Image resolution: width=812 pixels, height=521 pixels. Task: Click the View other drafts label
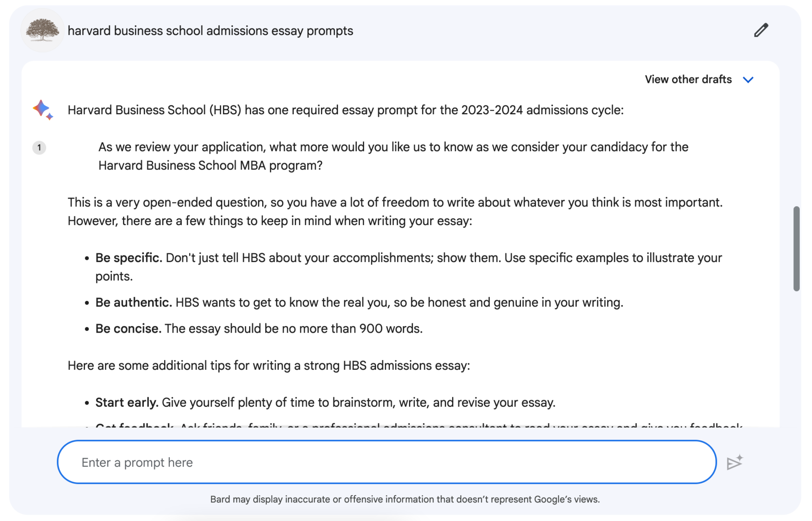pyautogui.click(x=689, y=79)
